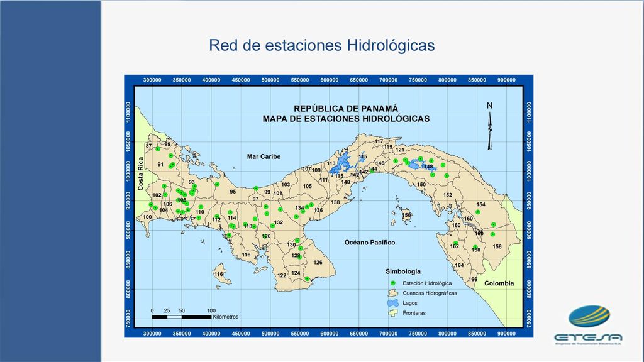The image size is (644, 362).
Task: Click the Fronteras legend symbol
Action: tap(393, 313)
